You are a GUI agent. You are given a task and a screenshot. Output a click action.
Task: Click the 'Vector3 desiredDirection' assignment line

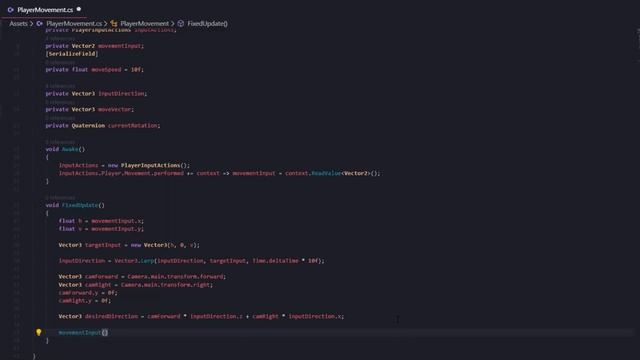point(202,316)
